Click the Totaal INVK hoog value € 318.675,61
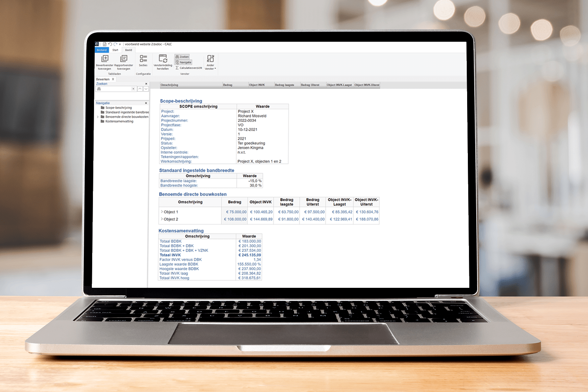 (x=249, y=278)
